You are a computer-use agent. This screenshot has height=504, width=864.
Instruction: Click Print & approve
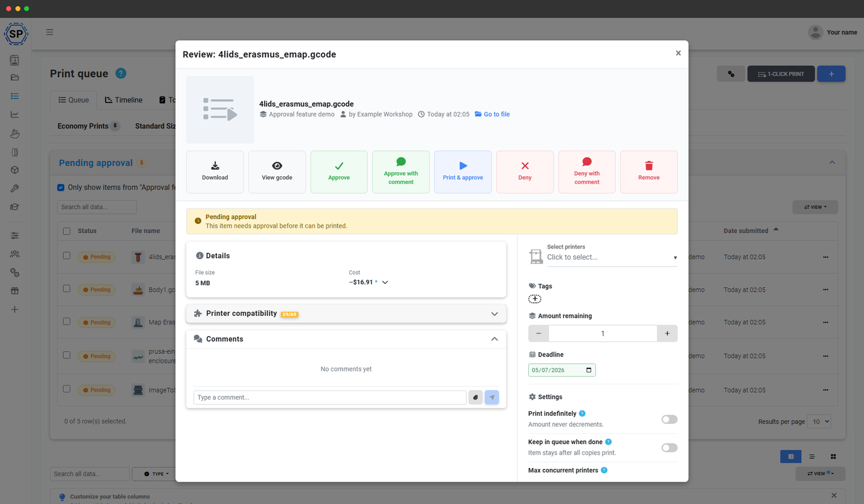[x=463, y=172]
